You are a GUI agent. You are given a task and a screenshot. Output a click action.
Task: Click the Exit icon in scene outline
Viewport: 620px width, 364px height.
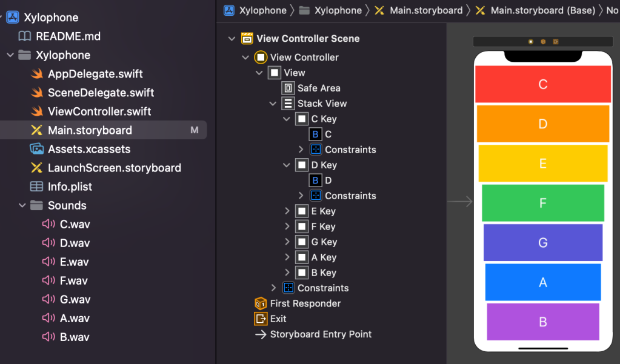(x=261, y=319)
